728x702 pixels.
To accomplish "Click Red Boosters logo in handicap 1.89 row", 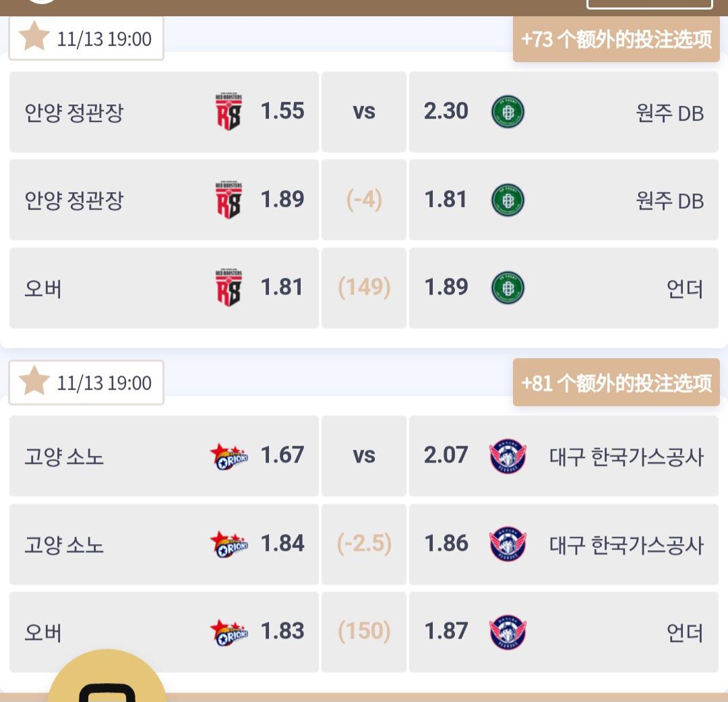I will (229, 200).
